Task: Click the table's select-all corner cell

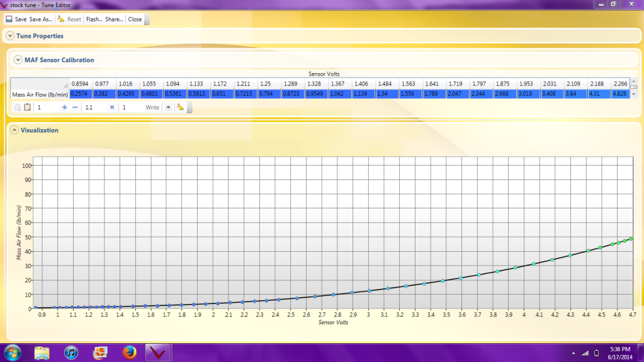Action: [40, 83]
